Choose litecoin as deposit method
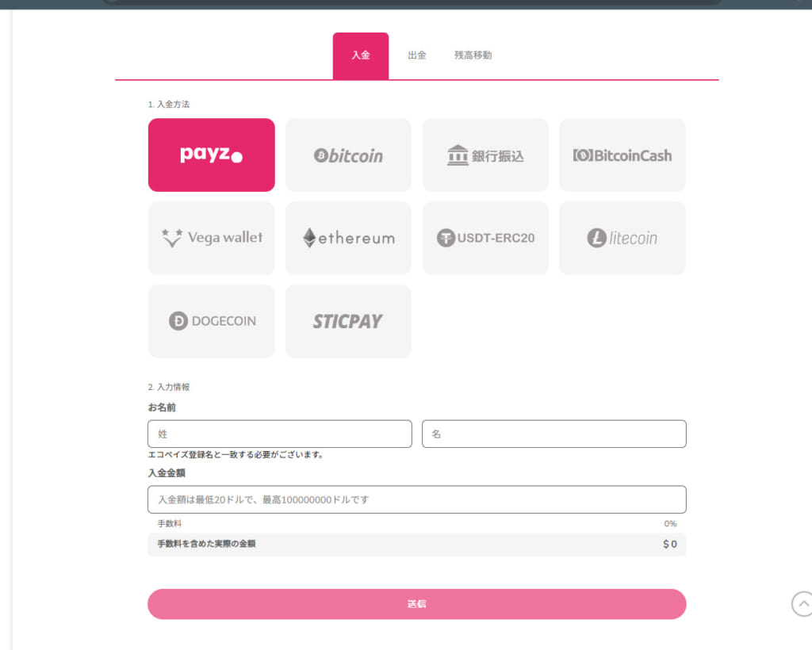Screen dimensions: 812x650 (622, 238)
